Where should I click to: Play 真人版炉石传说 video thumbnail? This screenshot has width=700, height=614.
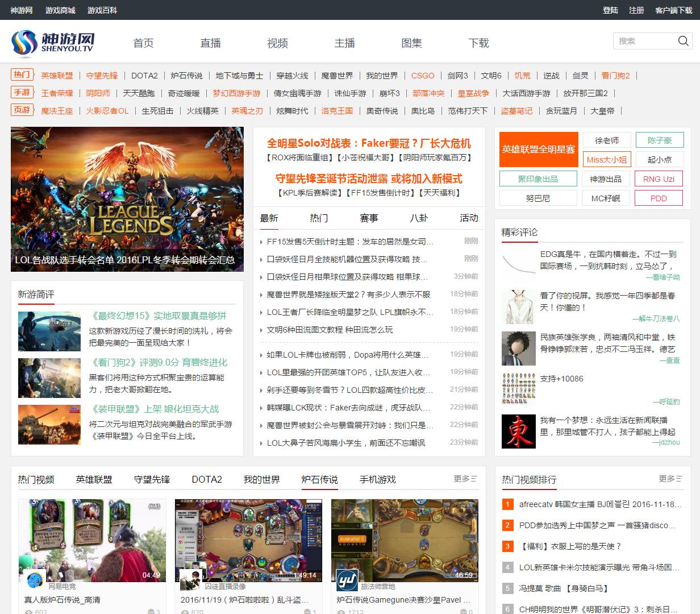[x=92, y=541]
